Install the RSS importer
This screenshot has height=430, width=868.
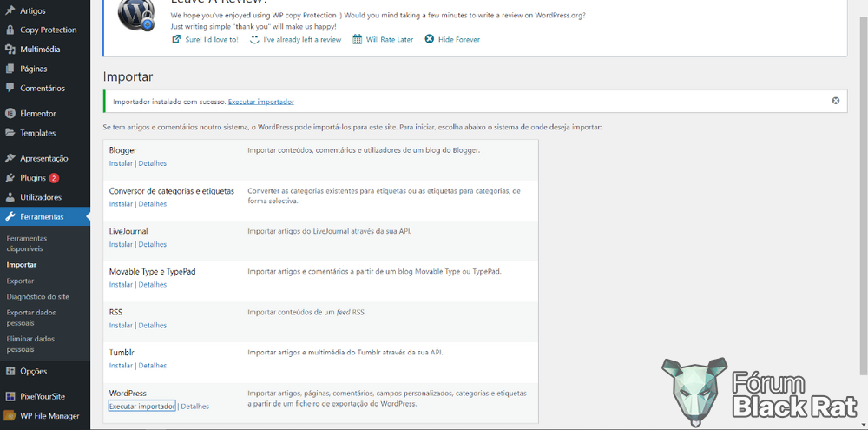tap(121, 325)
